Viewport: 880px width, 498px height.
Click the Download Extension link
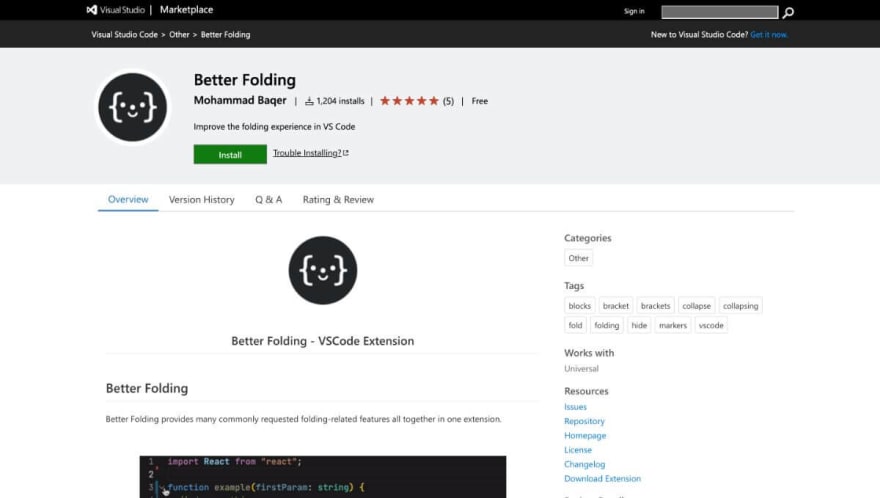coord(602,479)
